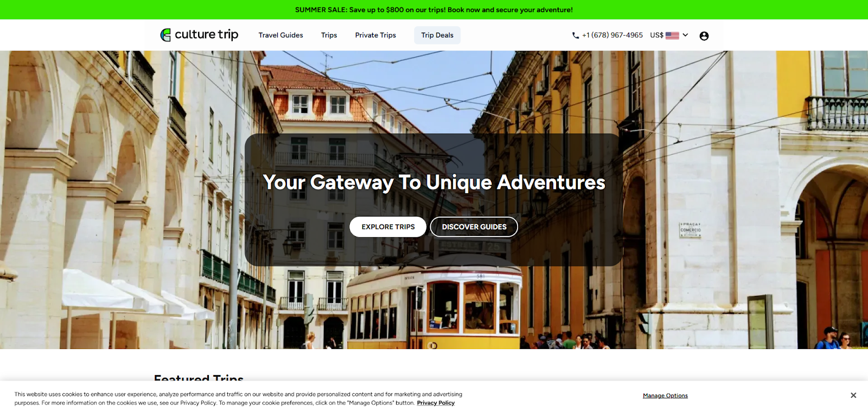Click the Discover Guides button
The width and height of the screenshot is (868, 412).
(474, 227)
